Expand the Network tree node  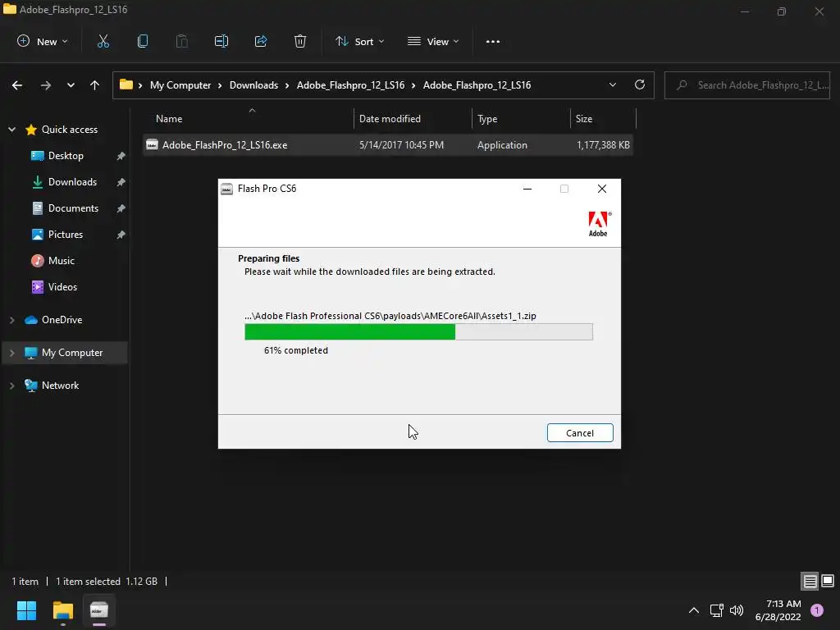click(x=11, y=386)
